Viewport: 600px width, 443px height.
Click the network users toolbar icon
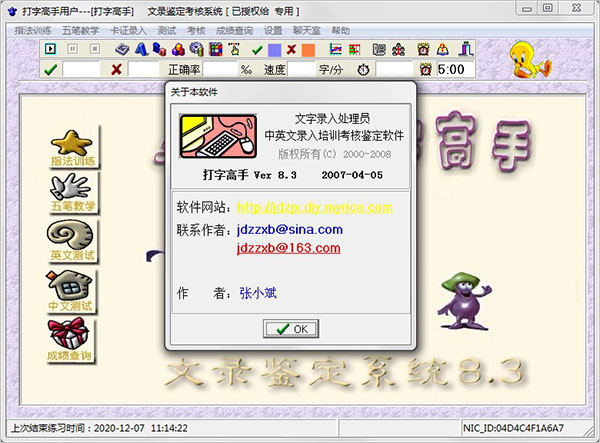click(398, 49)
